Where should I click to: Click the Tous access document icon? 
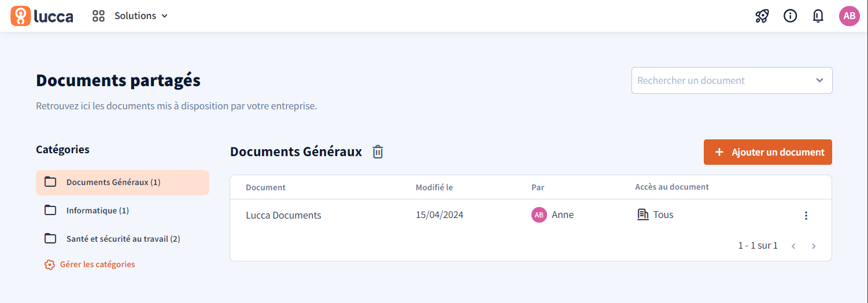[x=642, y=215]
